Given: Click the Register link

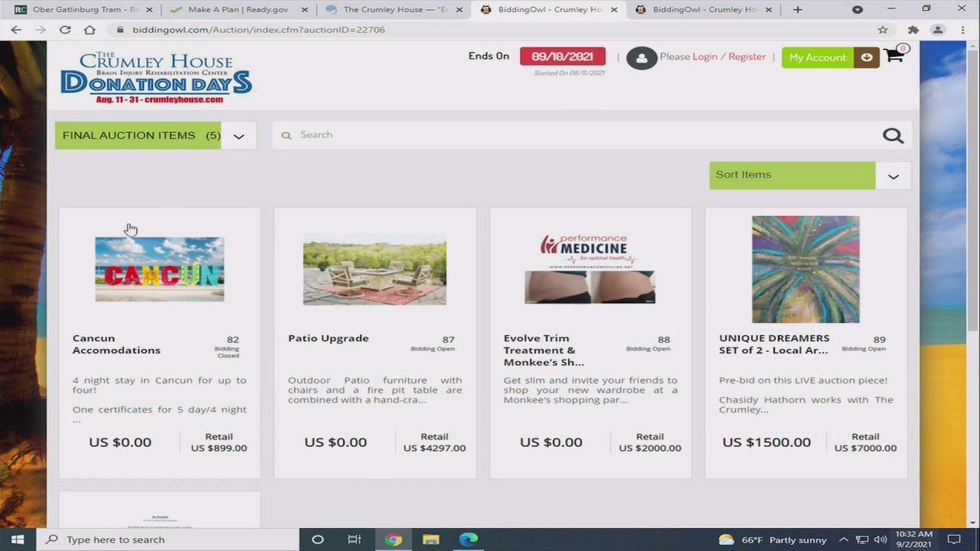Looking at the screenshot, I should coord(747,57).
